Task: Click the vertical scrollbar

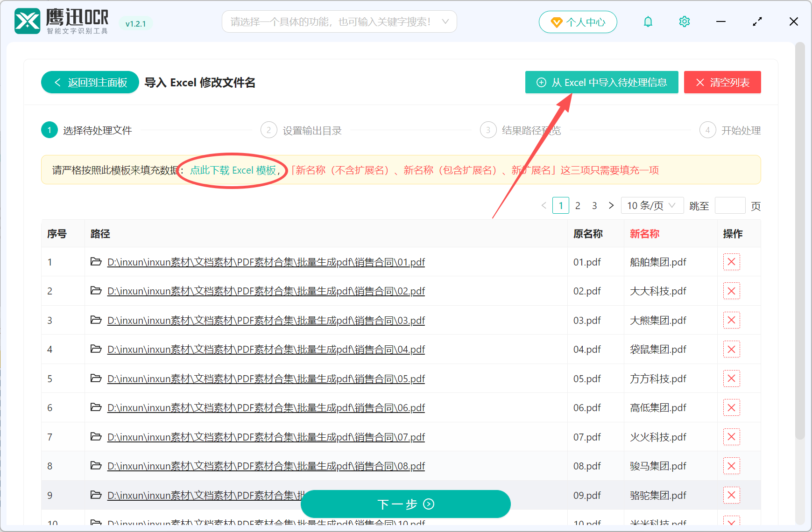Action: pos(800,240)
